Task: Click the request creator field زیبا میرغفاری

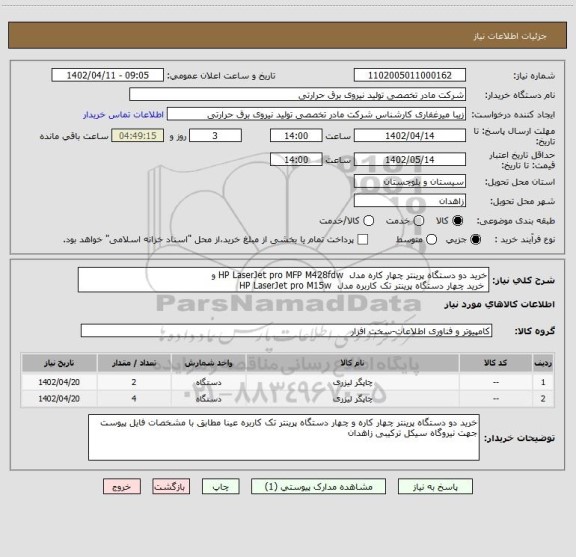Action: (x=316, y=114)
